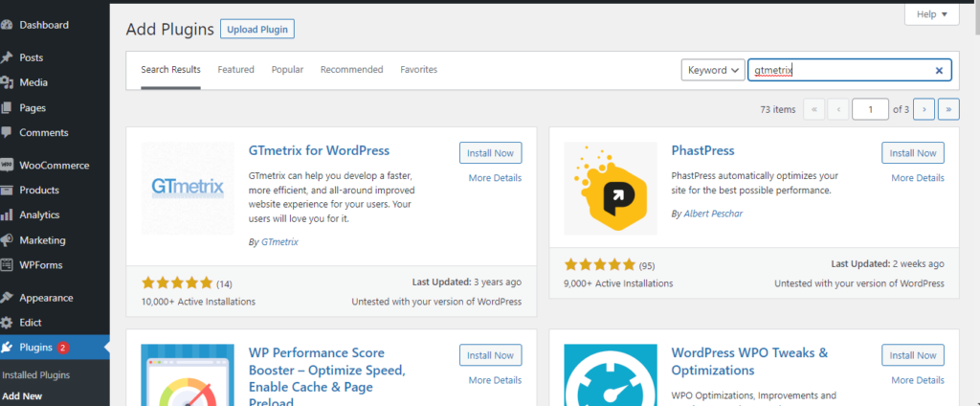
Task: Clear the search field with X icon
Action: tap(939, 71)
